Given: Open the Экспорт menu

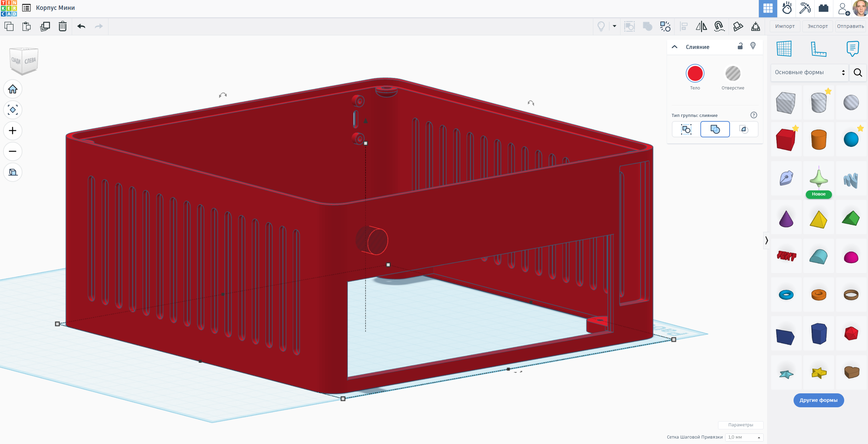Looking at the screenshot, I should coord(818,26).
